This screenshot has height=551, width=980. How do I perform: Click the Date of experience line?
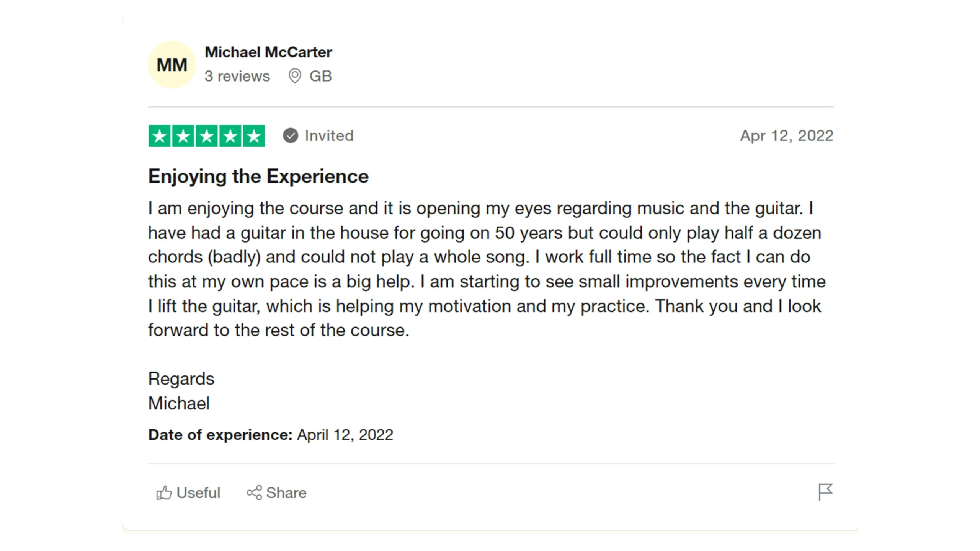click(271, 435)
